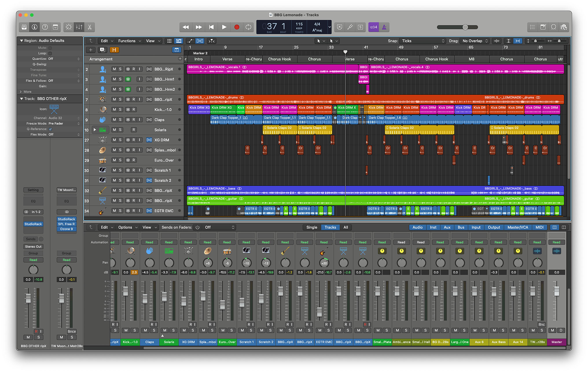This screenshot has width=588, height=372.
Task: Select the Chorus Hook arrangement marker
Action: pyautogui.click(x=280, y=59)
